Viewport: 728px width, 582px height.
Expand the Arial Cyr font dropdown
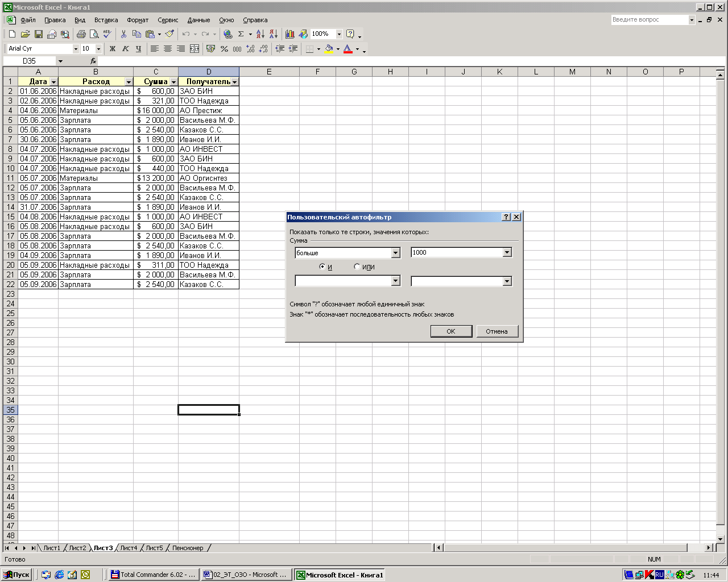(x=76, y=49)
